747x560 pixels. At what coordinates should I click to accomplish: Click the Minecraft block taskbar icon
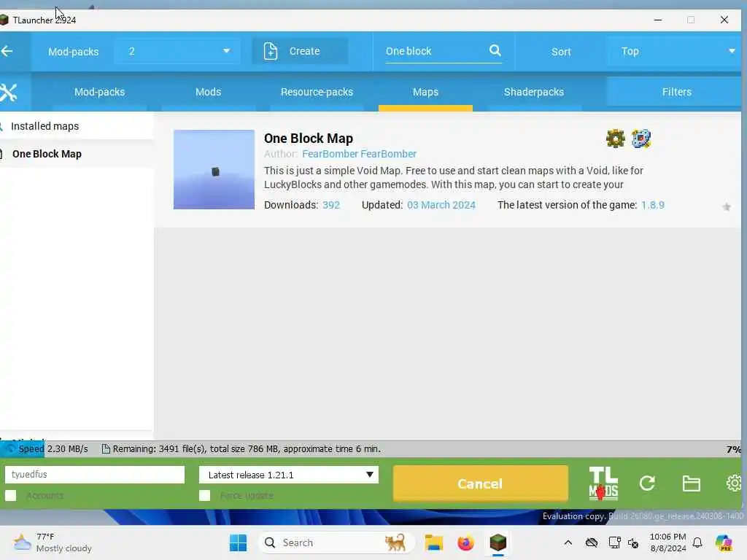coord(498,542)
